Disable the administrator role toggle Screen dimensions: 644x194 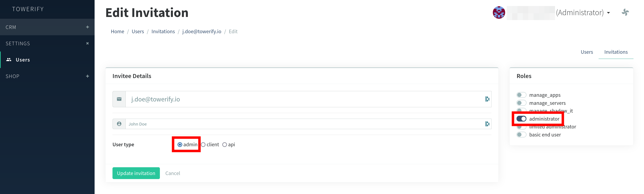coord(521,119)
